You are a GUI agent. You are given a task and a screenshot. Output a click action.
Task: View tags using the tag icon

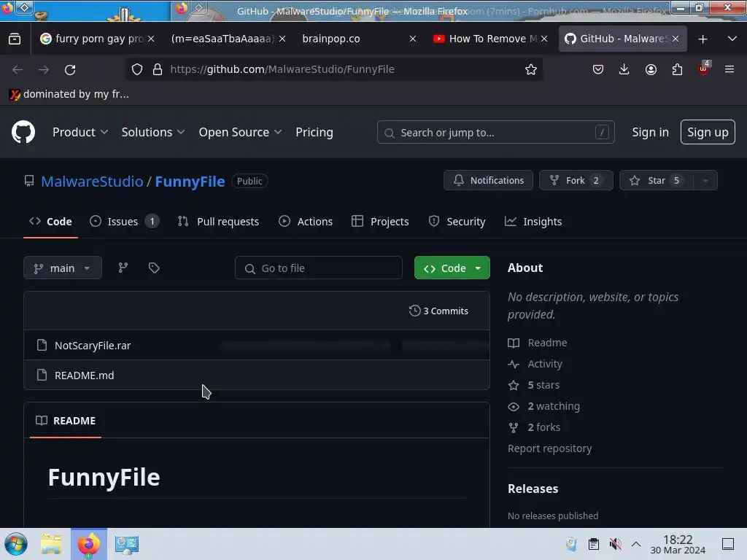coord(154,268)
